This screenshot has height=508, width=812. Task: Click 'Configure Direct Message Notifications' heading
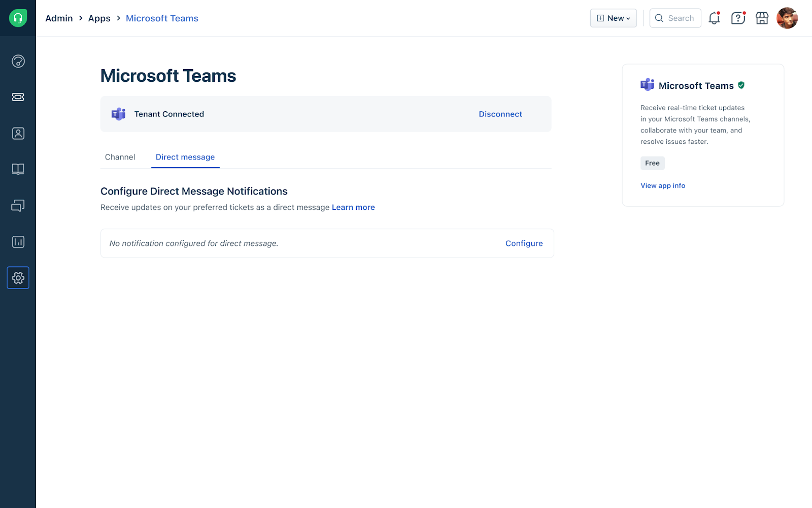click(x=194, y=192)
